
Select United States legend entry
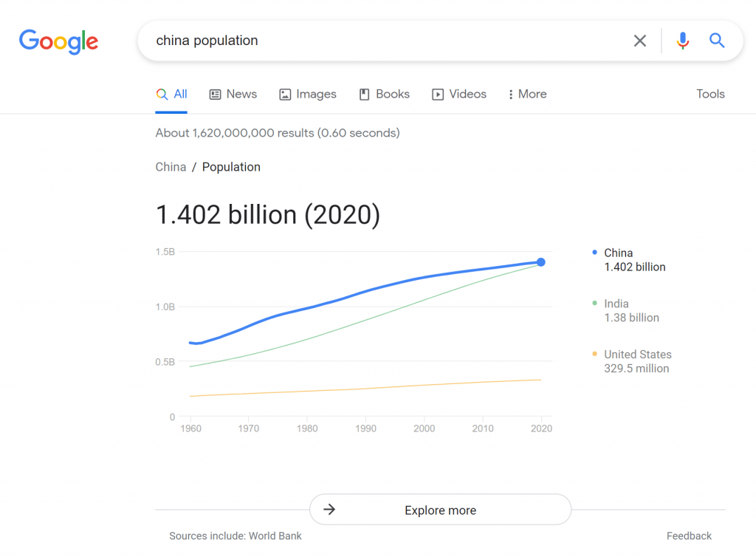pyautogui.click(x=632, y=361)
